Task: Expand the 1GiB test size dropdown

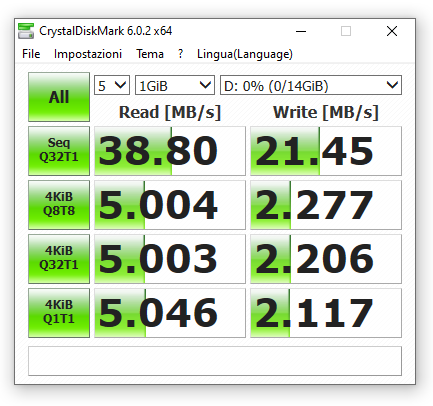Action: 175,85
